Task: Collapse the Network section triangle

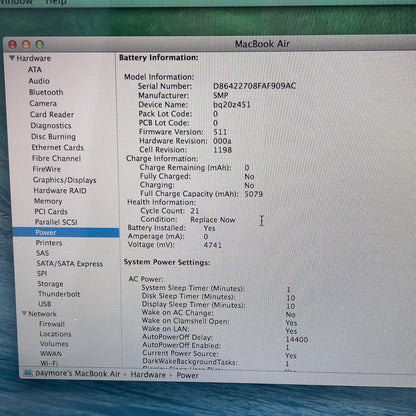Action: coord(24,313)
